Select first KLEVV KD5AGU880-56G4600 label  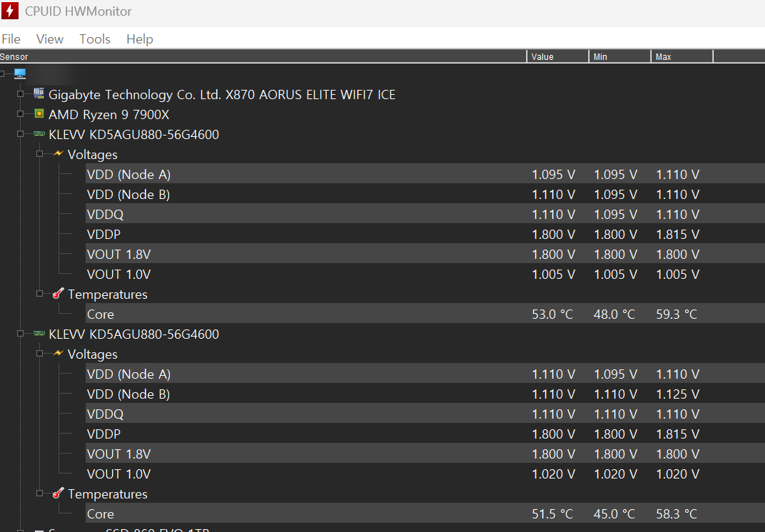133,135
